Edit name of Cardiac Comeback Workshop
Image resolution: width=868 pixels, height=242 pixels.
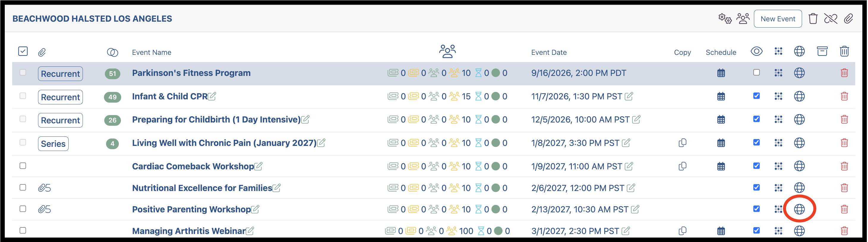click(x=258, y=166)
